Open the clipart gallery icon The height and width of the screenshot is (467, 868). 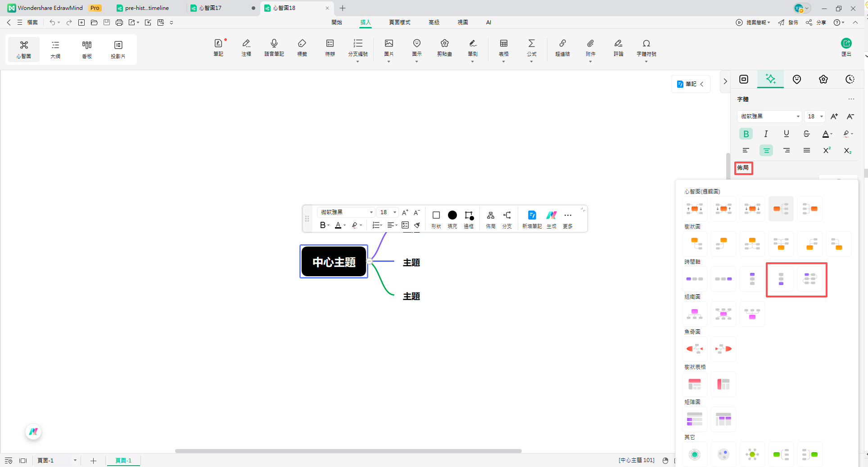[x=444, y=47]
